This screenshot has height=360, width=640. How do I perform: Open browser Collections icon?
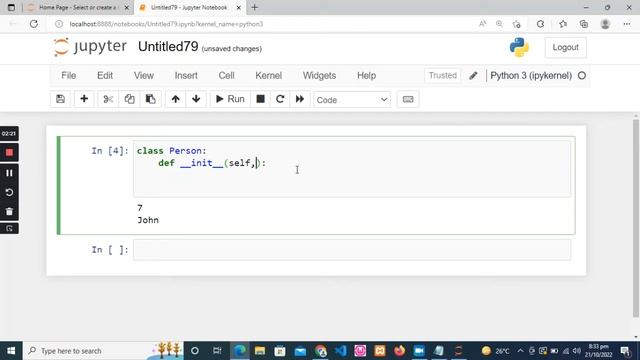pos(584,24)
